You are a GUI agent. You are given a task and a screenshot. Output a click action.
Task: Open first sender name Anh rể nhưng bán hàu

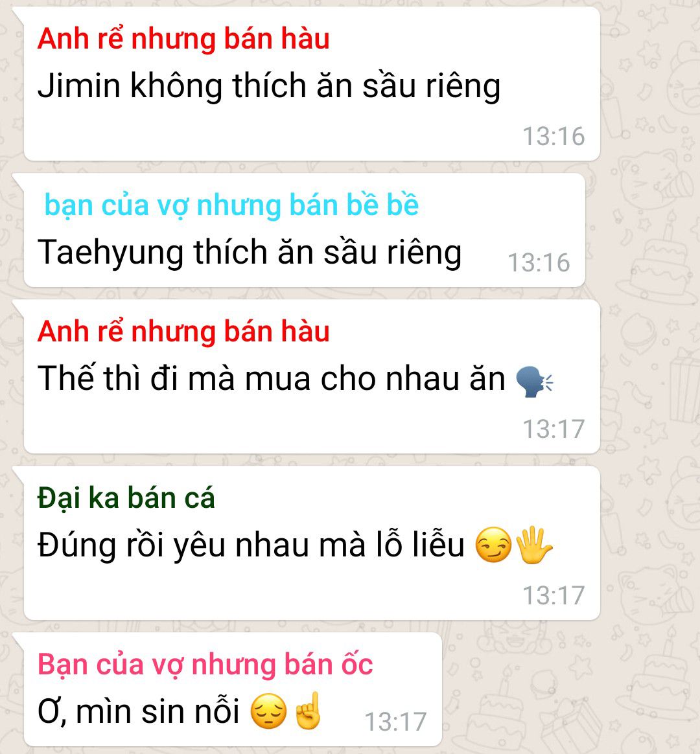pyautogui.click(x=183, y=38)
